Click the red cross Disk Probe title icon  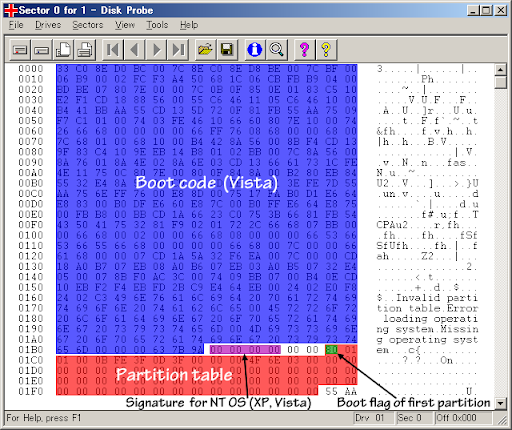(x=10, y=10)
